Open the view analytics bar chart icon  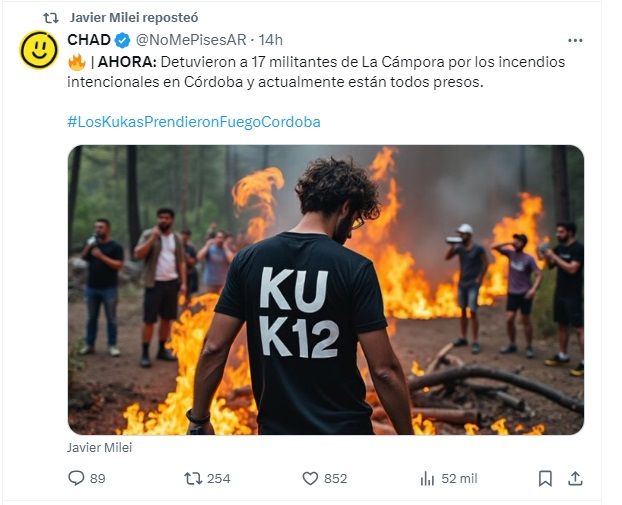point(427,478)
